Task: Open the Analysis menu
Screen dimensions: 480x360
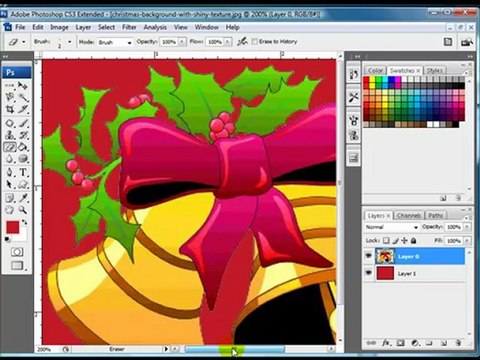Action: pos(155,27)
